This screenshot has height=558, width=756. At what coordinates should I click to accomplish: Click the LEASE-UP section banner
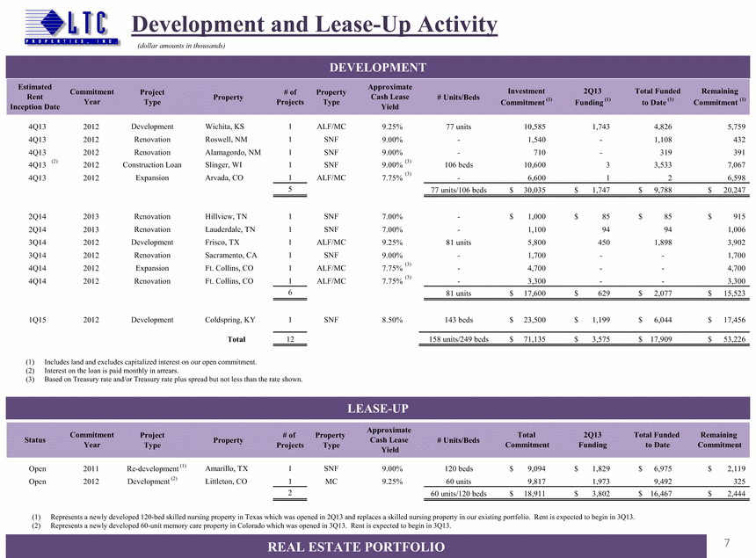coord(378,409)
